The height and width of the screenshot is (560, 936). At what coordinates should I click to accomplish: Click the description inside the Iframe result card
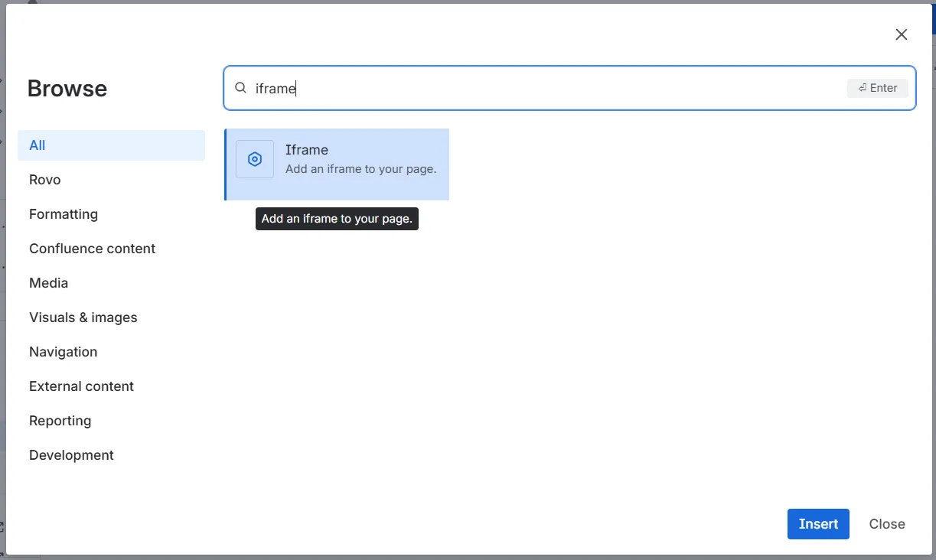pos(360,169)
